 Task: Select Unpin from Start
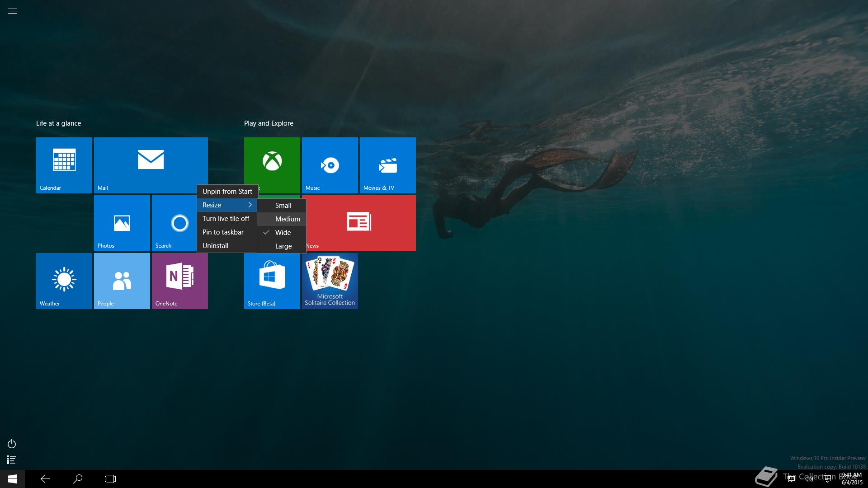[227, 192]
